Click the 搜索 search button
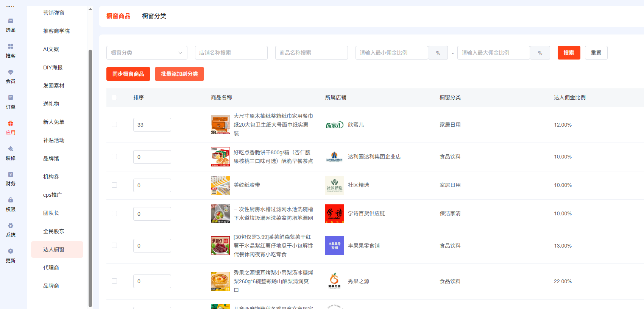Image resolution: width=644 pixels, height=309 pixels. click(x=569, y=53)
